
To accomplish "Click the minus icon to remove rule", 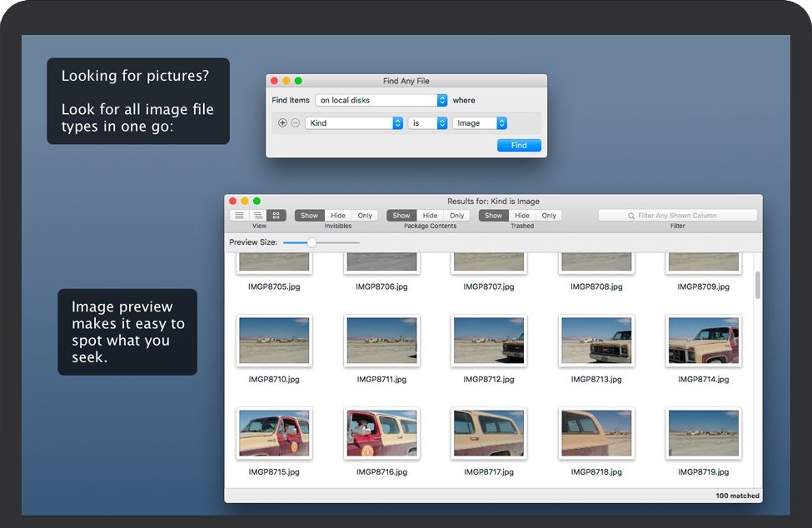I will click(295, 123).
